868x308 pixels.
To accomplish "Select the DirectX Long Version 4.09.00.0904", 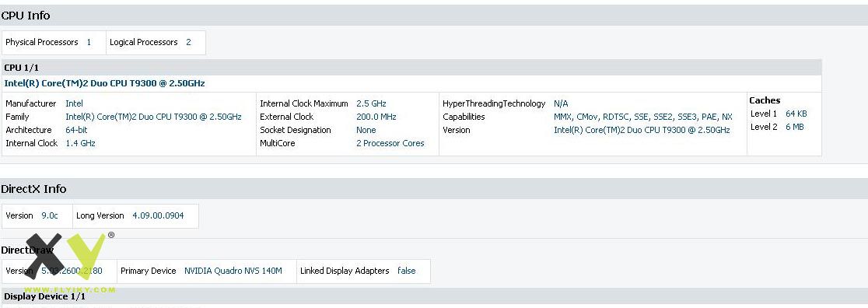I will [x=159, y=215].
